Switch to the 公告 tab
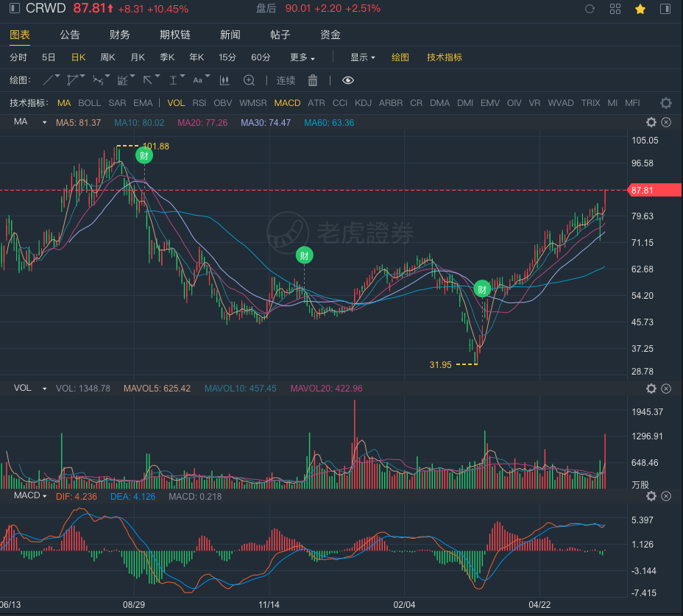The width and height of the screenshot is (683, 616). pos(70,35)
